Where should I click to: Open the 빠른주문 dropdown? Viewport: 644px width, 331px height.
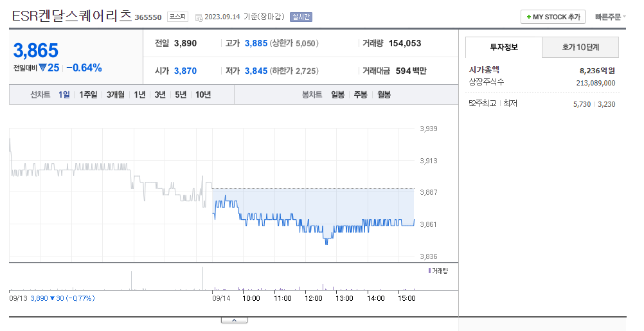coord(611,17)
